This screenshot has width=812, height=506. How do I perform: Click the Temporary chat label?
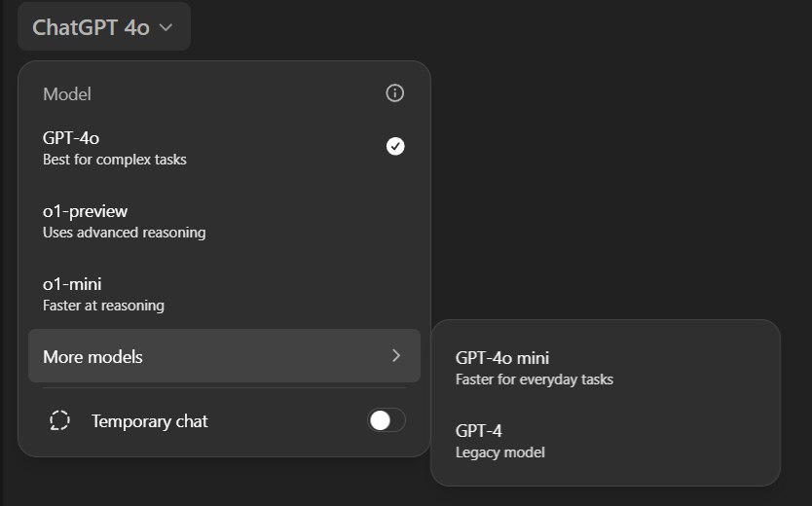coord(150,421)
